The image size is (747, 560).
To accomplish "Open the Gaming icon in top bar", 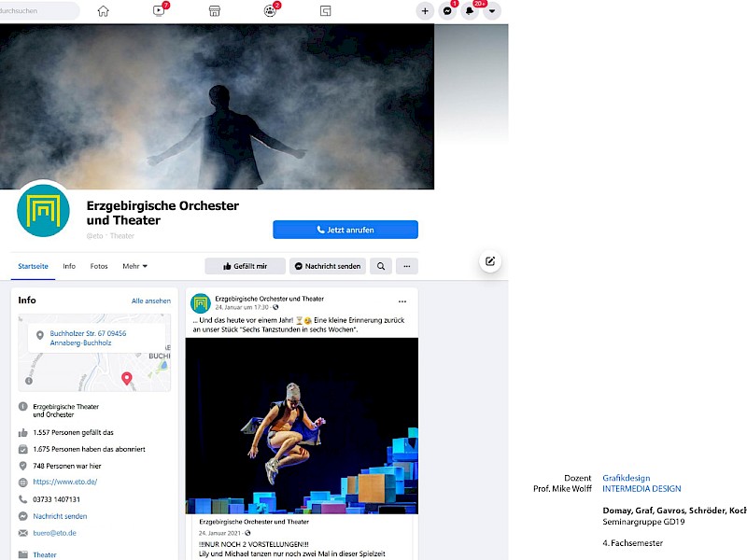I will (325, 11).
